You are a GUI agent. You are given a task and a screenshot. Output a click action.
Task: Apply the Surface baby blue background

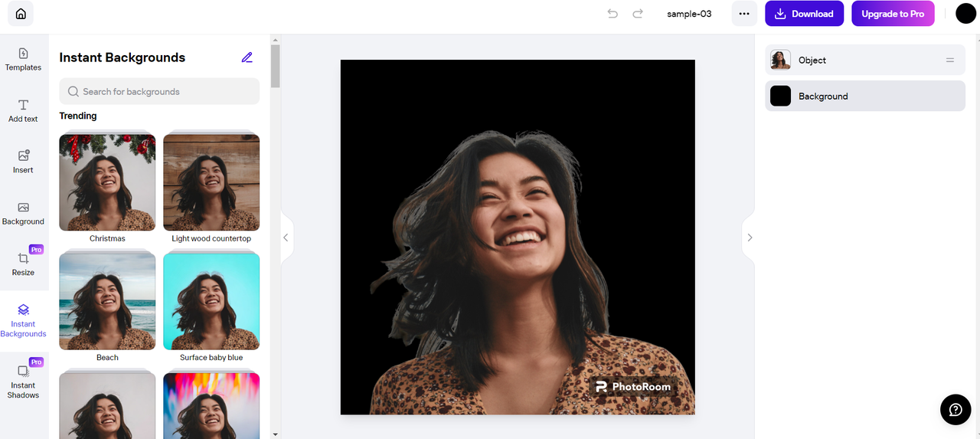(x=211, y=301)
